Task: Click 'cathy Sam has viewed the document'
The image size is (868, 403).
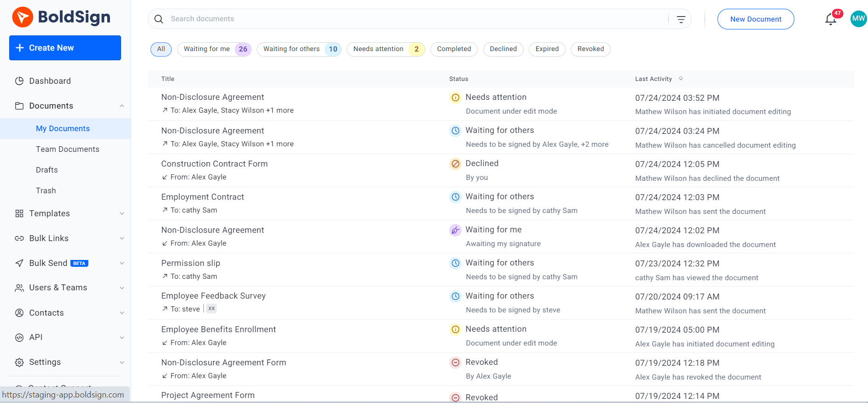Action: 697,278
